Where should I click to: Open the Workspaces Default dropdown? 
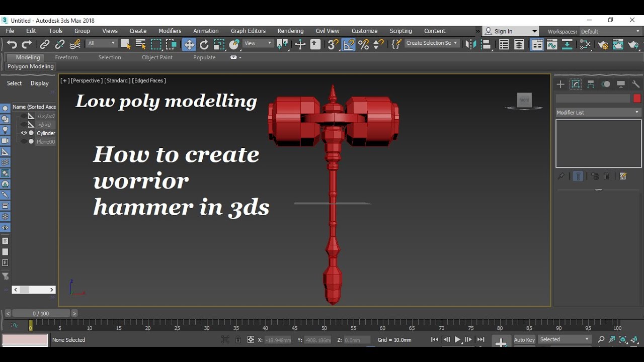[610, 32]
